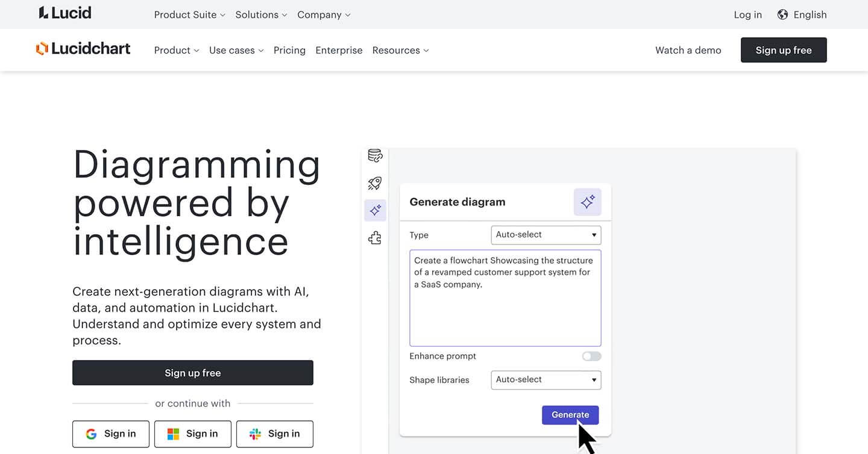
Task: Select the AI sparkle icon in sidebar
Action: [375, 210]
